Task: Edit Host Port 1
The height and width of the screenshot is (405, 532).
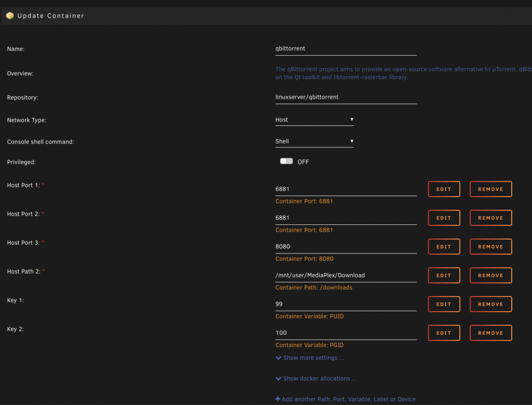Action: tap(444, 189)
